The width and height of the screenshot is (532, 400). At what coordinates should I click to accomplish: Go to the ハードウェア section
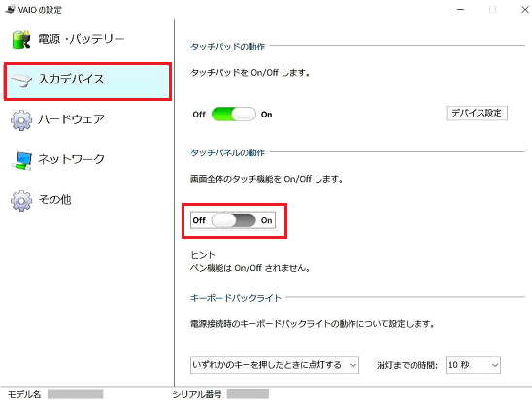[71, 119]
